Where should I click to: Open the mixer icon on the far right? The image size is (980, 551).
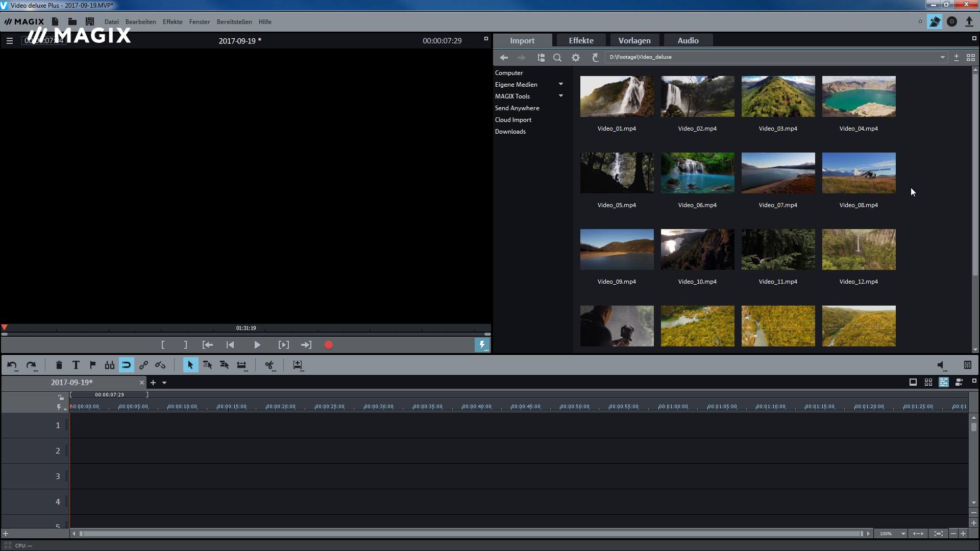coord(968,365)
